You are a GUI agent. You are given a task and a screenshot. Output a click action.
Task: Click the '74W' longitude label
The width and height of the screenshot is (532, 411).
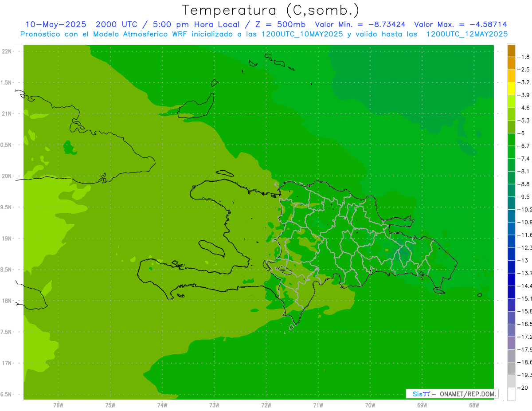click(x=162, y=405)
